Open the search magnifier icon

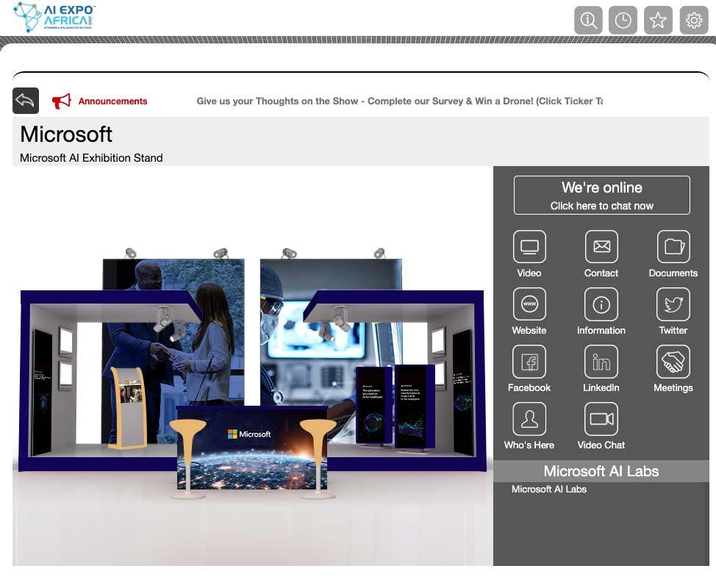click(x=588, y=20)
